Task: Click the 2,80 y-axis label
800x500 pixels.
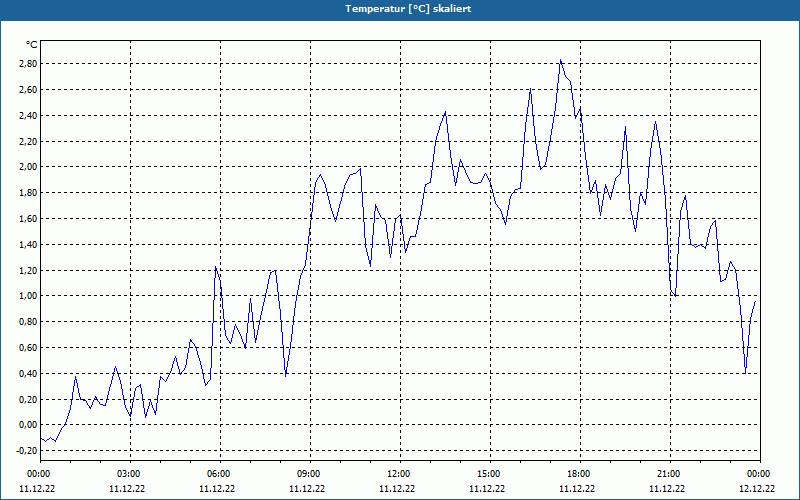Action: (x=29, y=64)
